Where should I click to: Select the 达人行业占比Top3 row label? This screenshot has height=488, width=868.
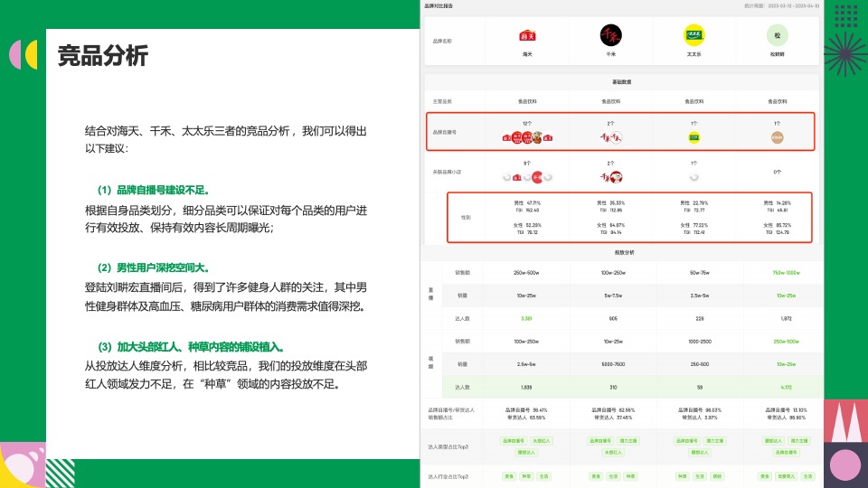pos(448,476)
